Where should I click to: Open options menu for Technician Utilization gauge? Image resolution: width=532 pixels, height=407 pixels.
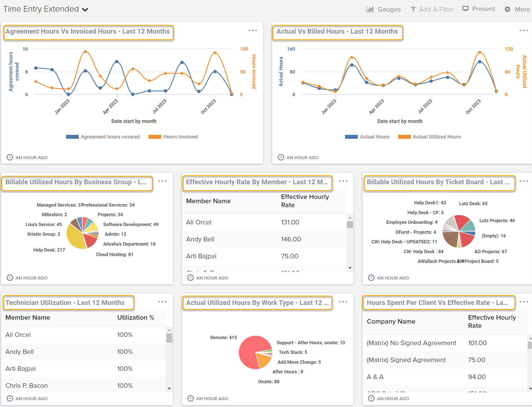162,302
